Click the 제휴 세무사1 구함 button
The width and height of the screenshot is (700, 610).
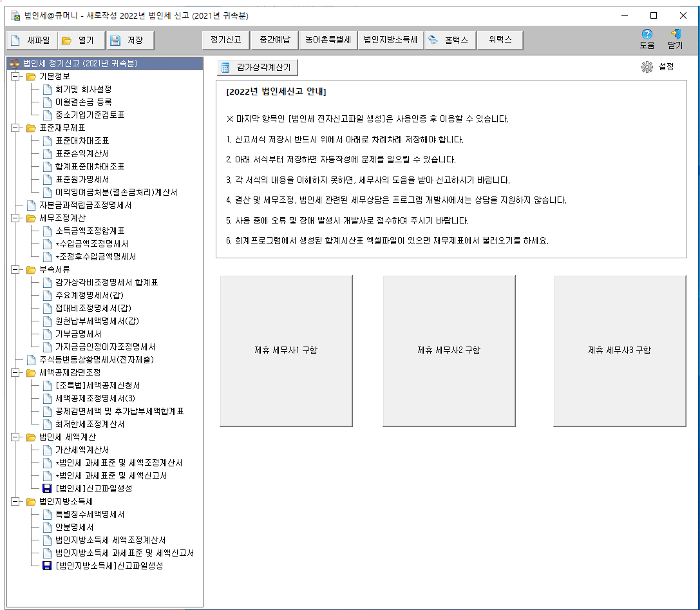coord(285,350)
